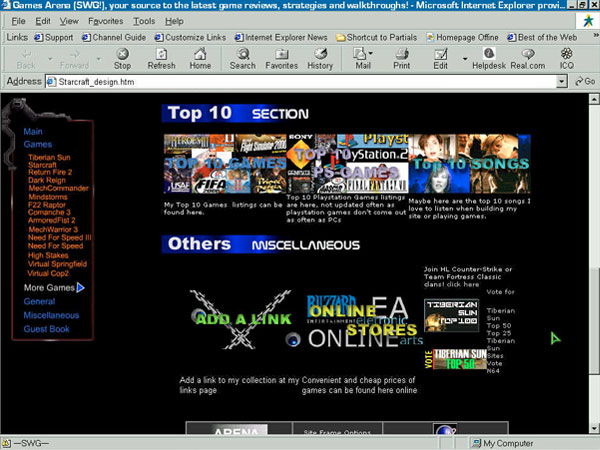The height and width of the screenshot is (450, 600).
Task: Click the Internet Explorer throbber logo
Action: point(588,21)
